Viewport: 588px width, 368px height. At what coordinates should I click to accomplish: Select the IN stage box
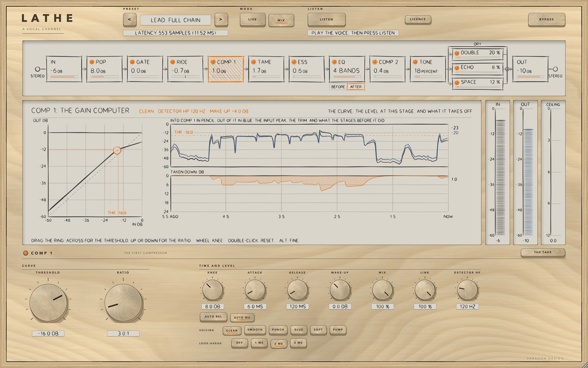pos(64,69)
